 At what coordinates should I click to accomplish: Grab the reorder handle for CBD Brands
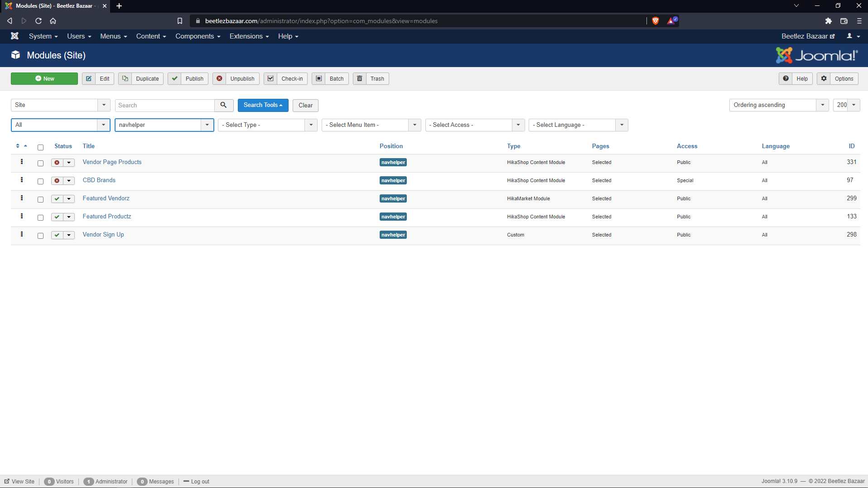[22, 180]
